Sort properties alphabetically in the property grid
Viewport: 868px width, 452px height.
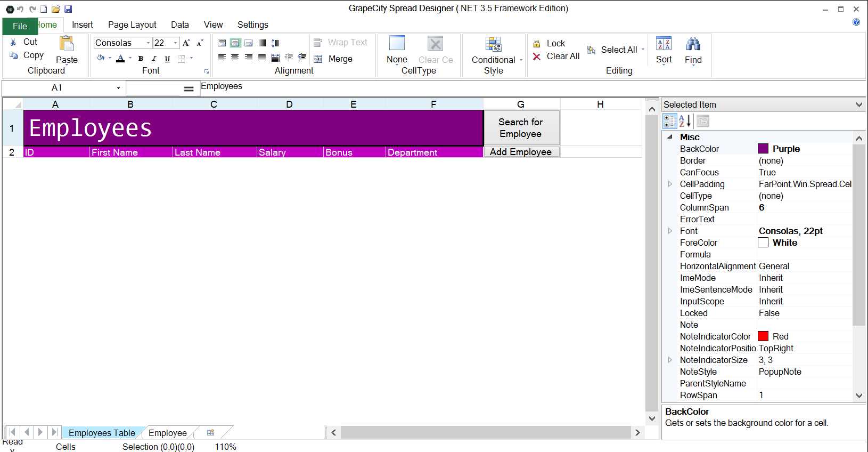[685, 122]
